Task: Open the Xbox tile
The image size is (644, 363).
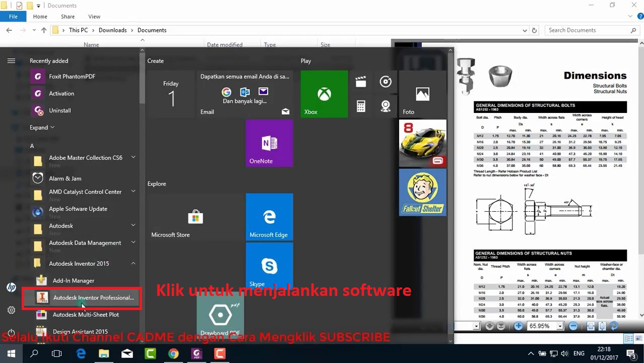Action: click(x=324, y=94)
